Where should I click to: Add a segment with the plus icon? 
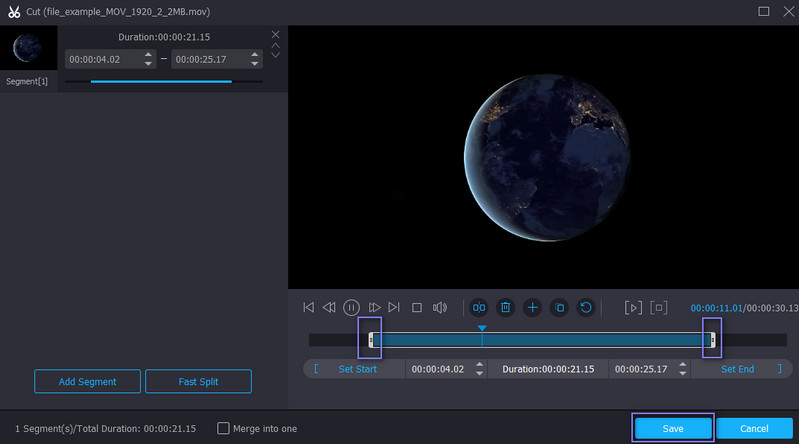[533, 308]
